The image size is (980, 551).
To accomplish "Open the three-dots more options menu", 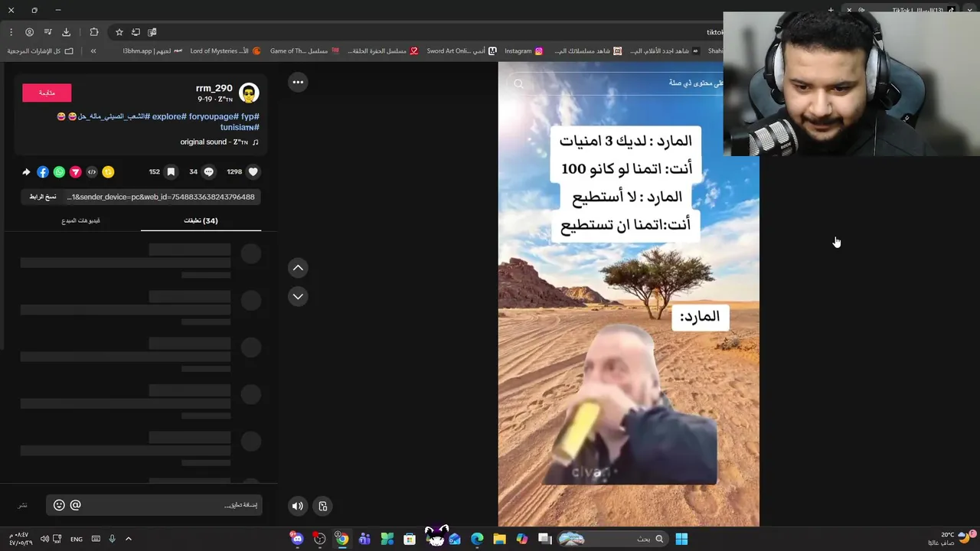I will [298, 82].
